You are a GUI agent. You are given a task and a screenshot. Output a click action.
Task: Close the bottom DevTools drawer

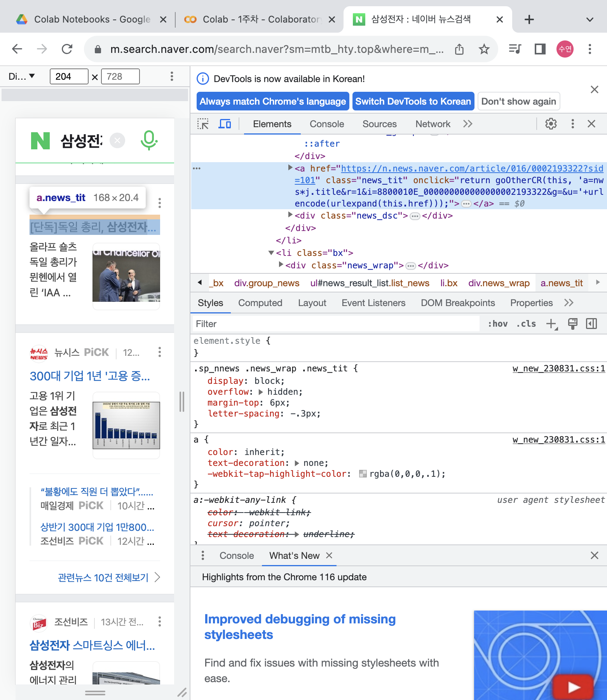pos(594,555)
